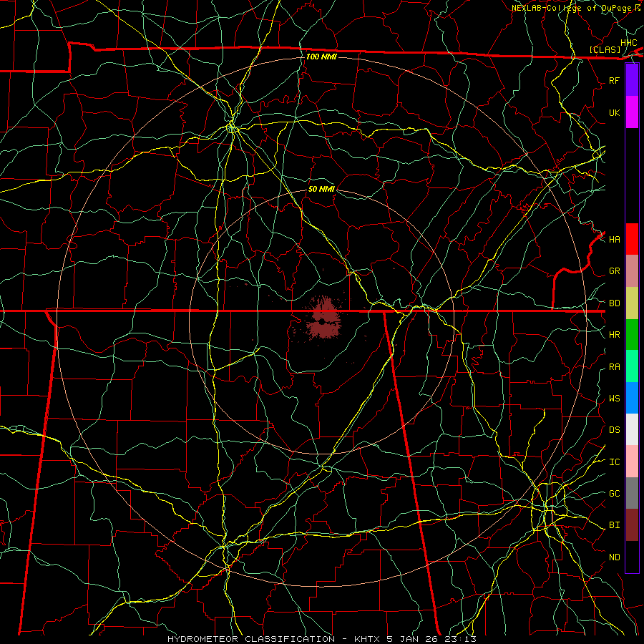
Task: Click the RA legend label
Action: point(615,367)
